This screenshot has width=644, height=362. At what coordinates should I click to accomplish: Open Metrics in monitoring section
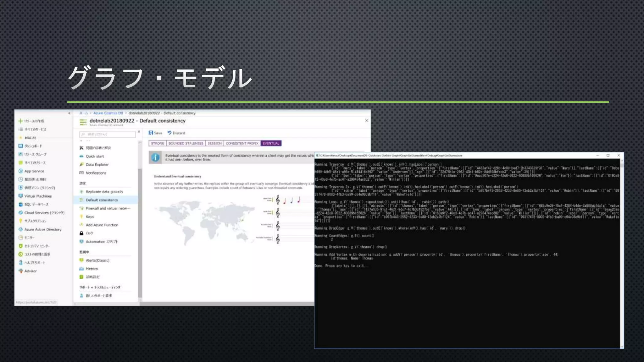[92, 269]
